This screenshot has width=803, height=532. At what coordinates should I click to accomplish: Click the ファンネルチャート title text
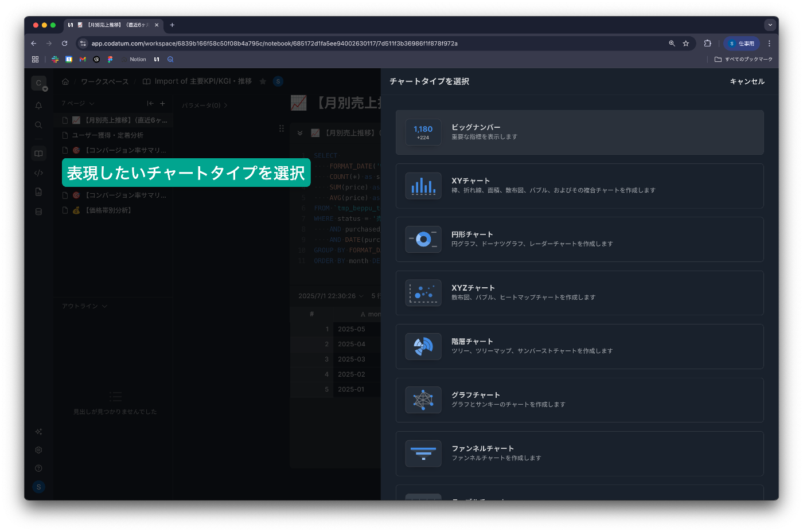pos(482,449)
